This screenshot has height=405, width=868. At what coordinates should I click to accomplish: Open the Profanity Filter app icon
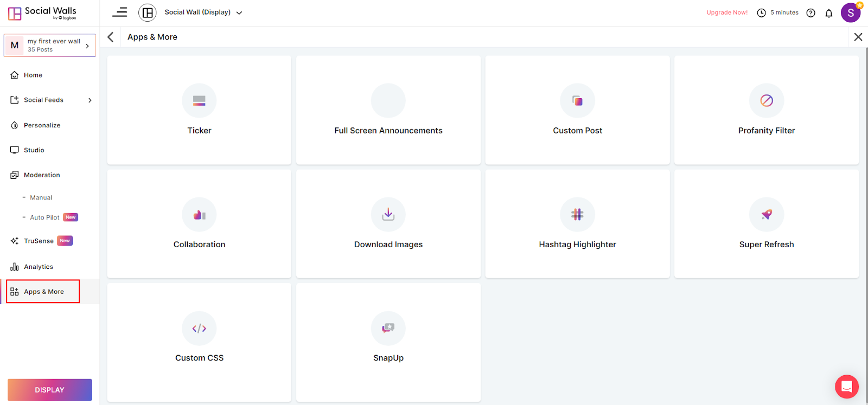[x=766, y=101]
